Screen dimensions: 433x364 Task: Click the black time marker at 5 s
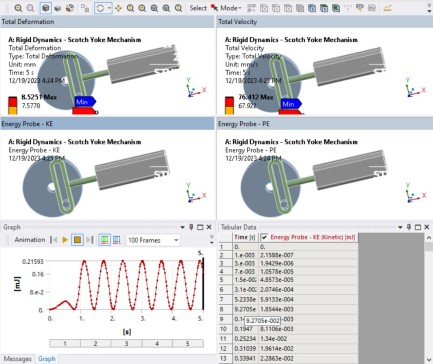tap(203, 283)
